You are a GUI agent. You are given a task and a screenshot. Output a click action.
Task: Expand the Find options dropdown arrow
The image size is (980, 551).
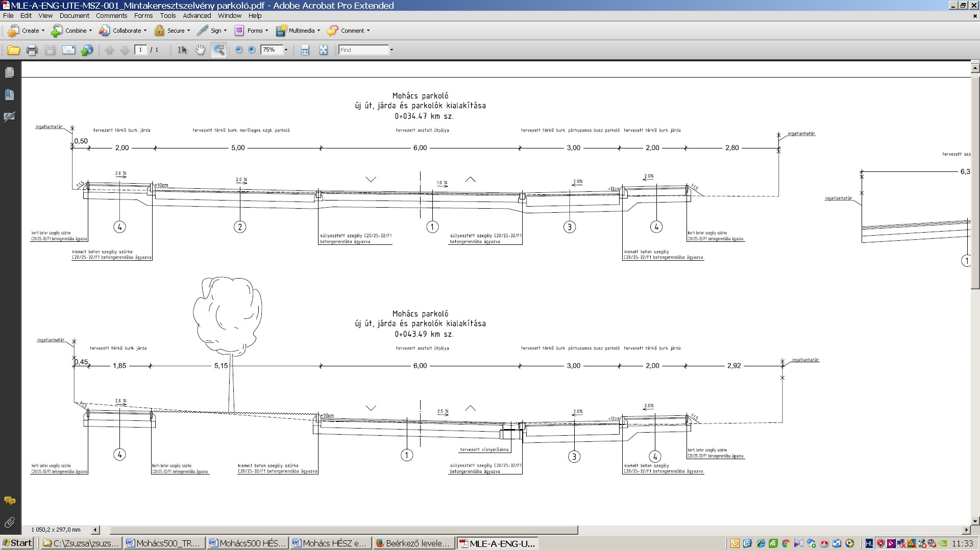[x=391, y=50]
